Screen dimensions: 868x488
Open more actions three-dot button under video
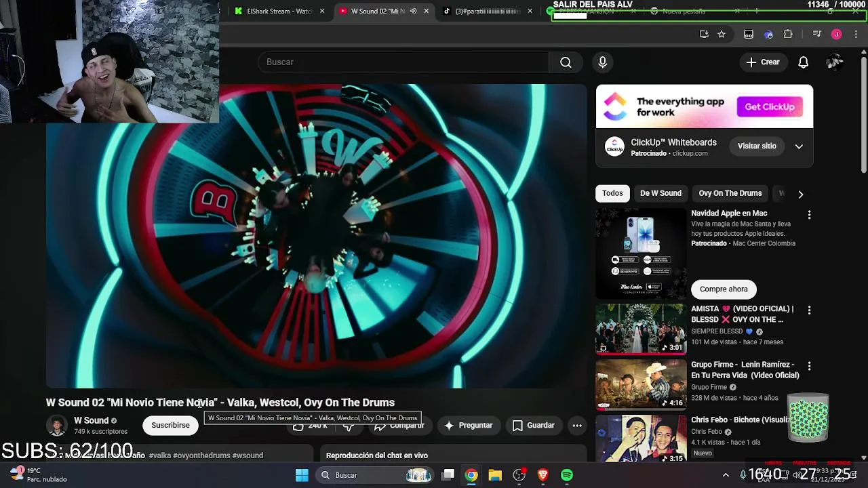pyautogui.click(x=577, y=426)
